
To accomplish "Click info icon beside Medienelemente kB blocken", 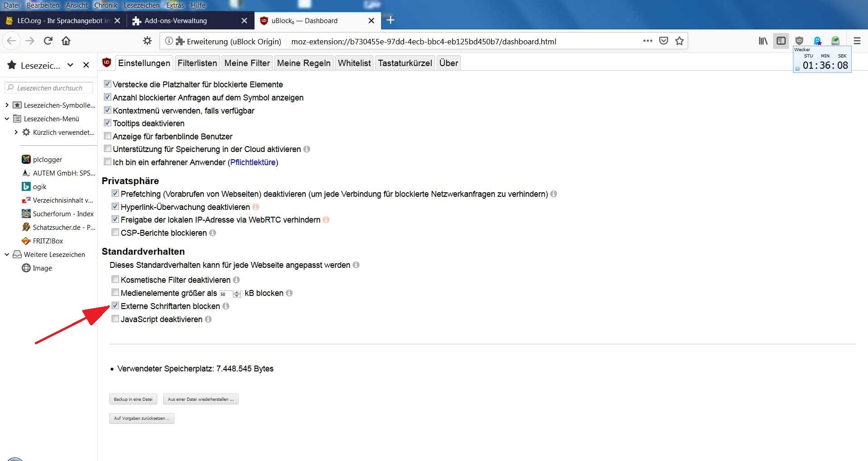I will [x=289, y=293].
